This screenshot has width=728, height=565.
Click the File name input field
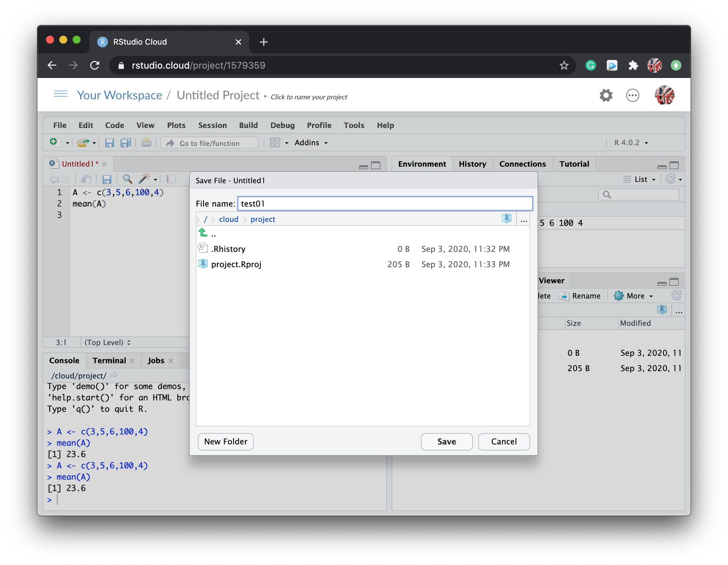(385, 204)
